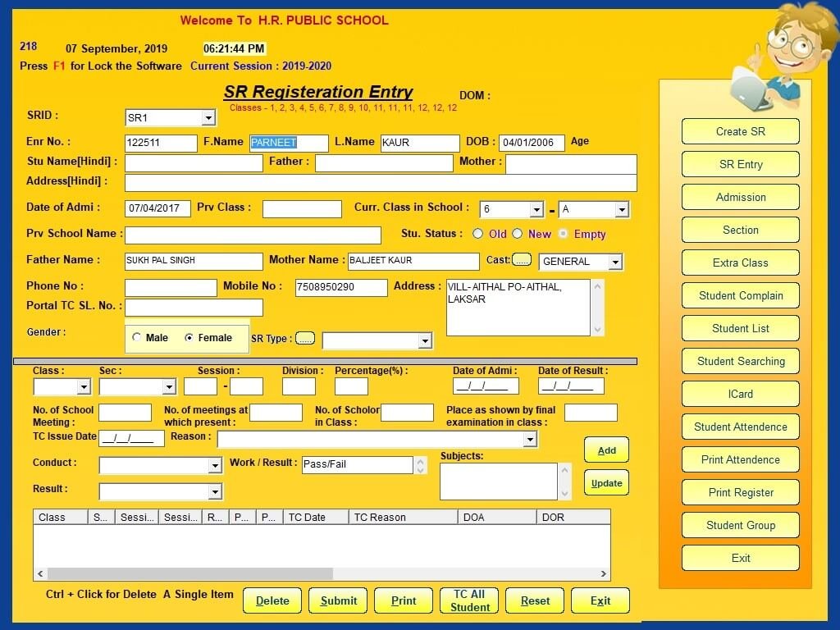Go to ICard in the side menu
The width and height of the screenshot is (840, 630).
pyautogui.click(x=741, y=394)
